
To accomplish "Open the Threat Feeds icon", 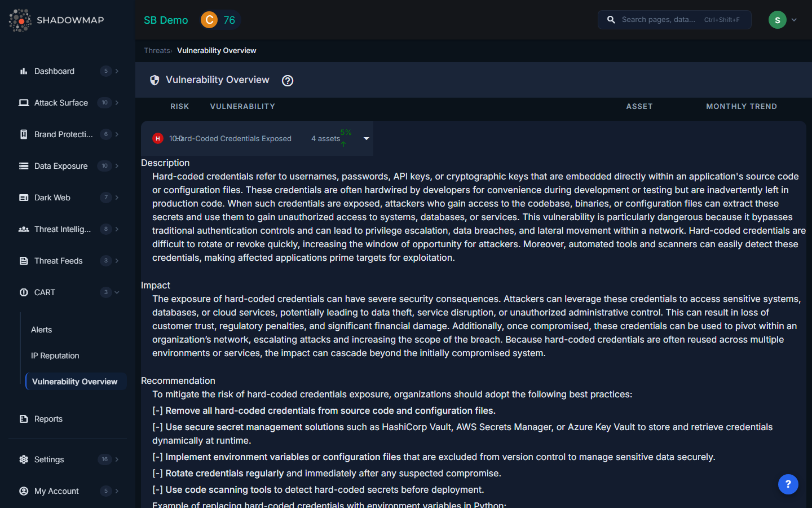I will pos(24,261).
